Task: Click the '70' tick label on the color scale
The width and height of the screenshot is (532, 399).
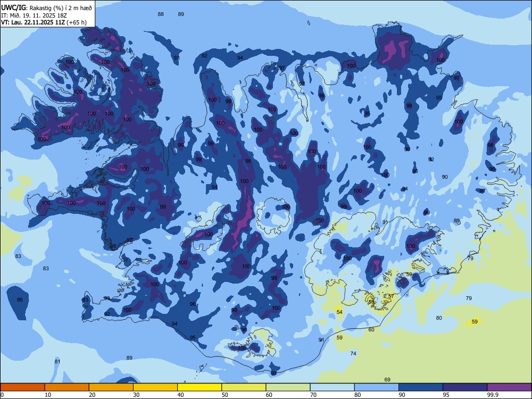Action: (313, 395)
